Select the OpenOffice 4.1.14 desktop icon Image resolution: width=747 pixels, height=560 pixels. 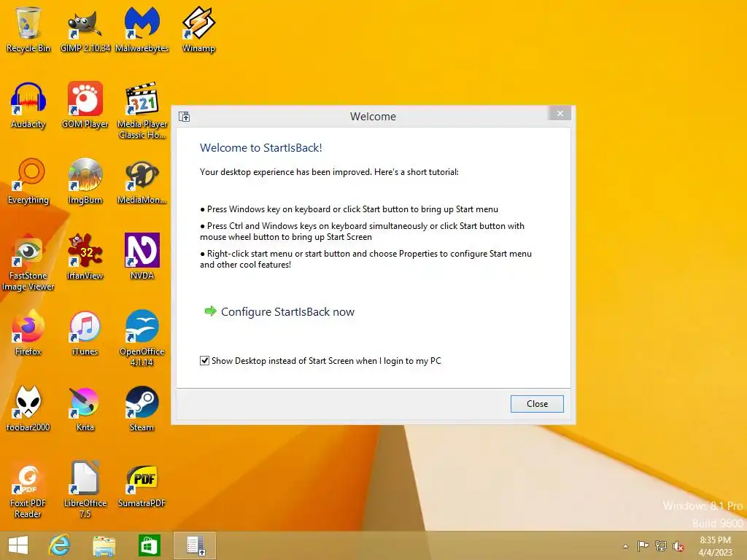click(142, 338)
